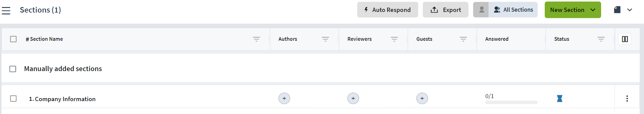Click the hourglass status icon
This screenshot has width=644, height=114.
click(x=560, y=98)
